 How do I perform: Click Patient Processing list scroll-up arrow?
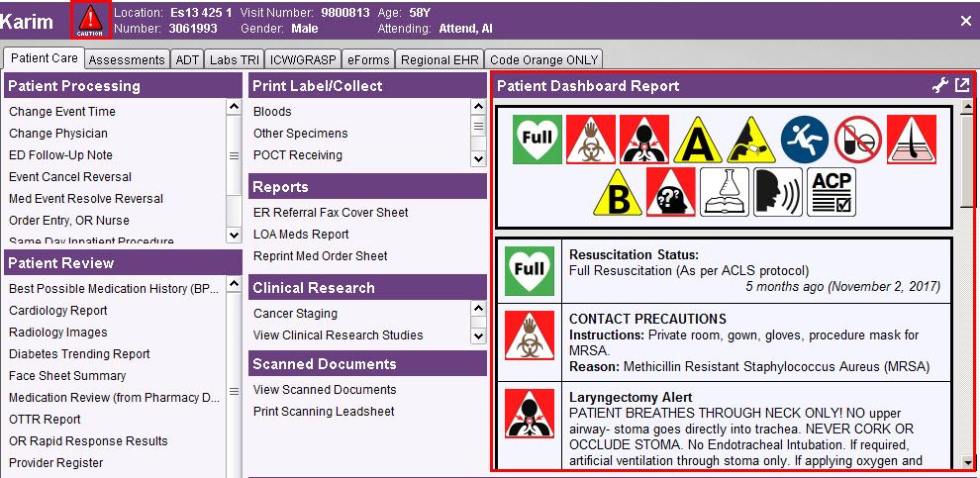[234, 106]
